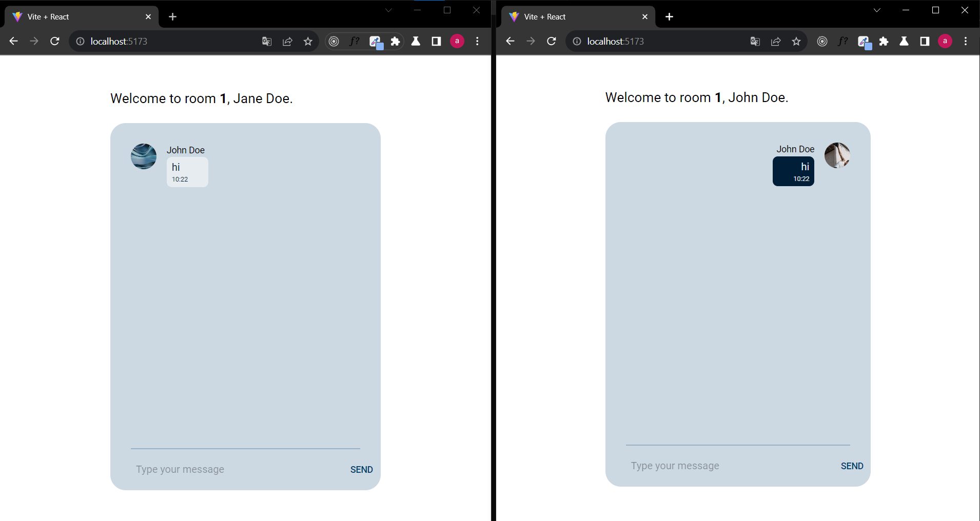
Task: Select the Vite + React tab in the right window
Action: pos(579,17)
